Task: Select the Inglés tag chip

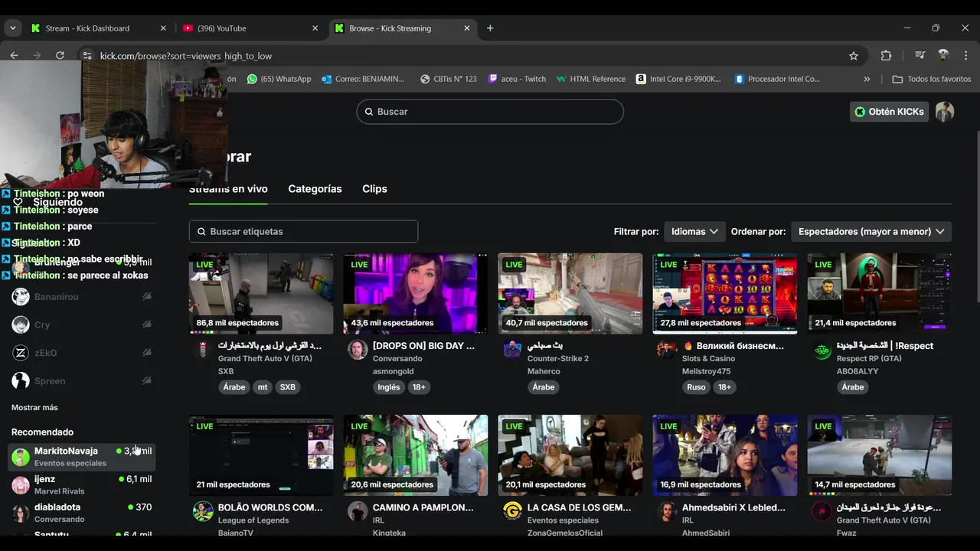Action: click(x=389, y=387)
